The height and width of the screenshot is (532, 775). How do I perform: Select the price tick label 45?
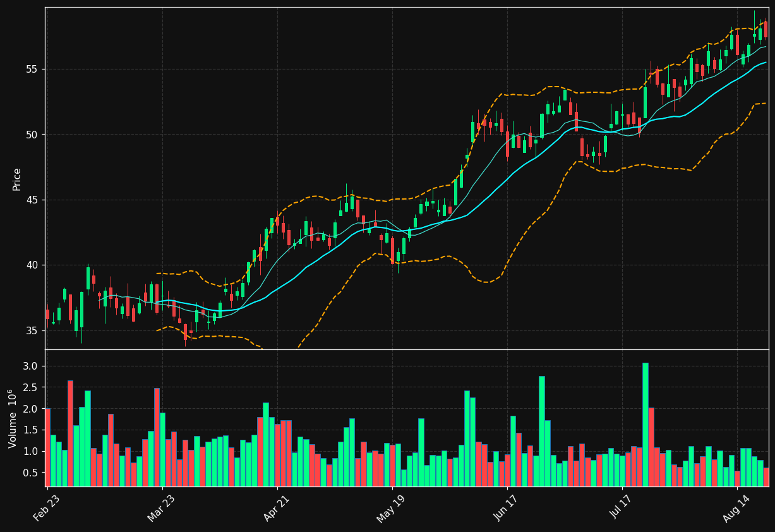pyautogui.click(x=33, y=200)
